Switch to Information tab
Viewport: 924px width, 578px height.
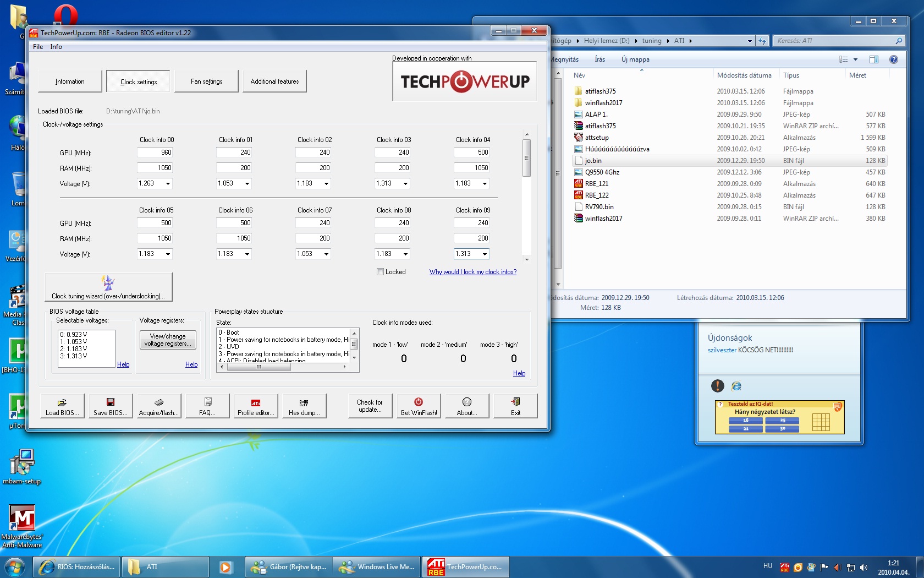70,81
